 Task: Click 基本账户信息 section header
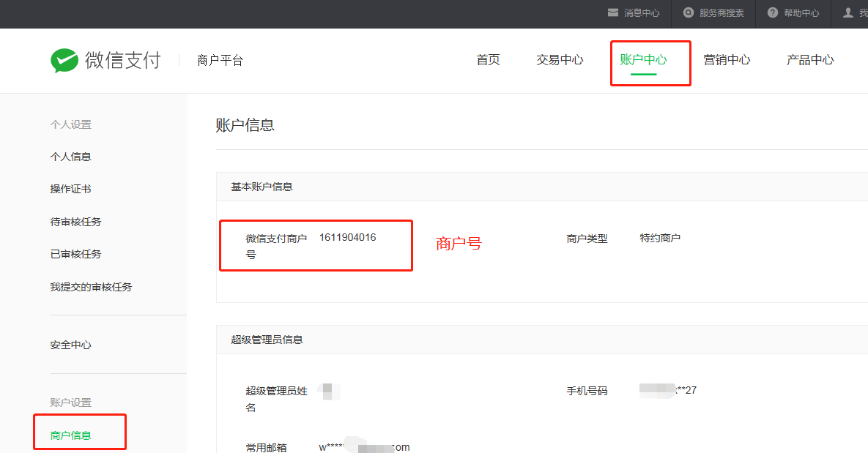click(x=261, y=187)
